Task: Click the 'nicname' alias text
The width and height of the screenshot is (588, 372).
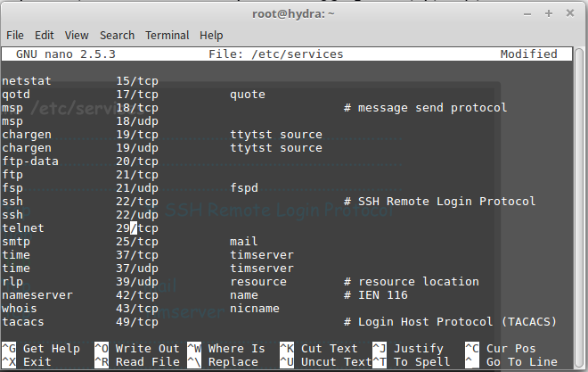Action: tap(255, 309)
